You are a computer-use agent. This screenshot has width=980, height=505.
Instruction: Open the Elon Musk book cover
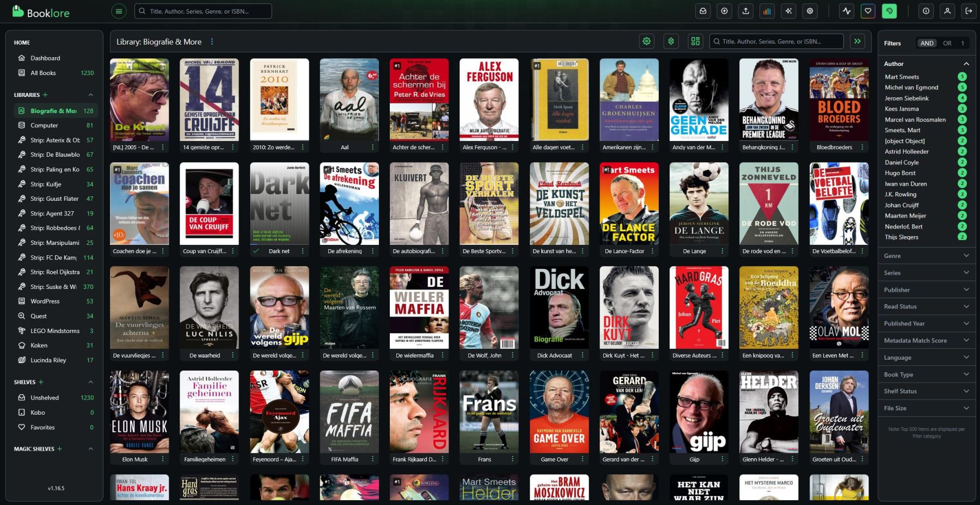139,412
